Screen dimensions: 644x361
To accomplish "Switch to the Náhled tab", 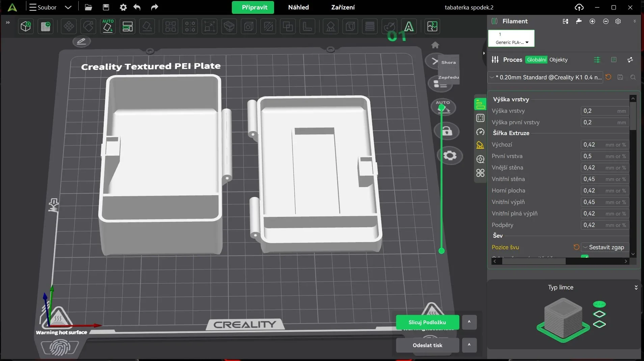I will (x=298, y=7).
